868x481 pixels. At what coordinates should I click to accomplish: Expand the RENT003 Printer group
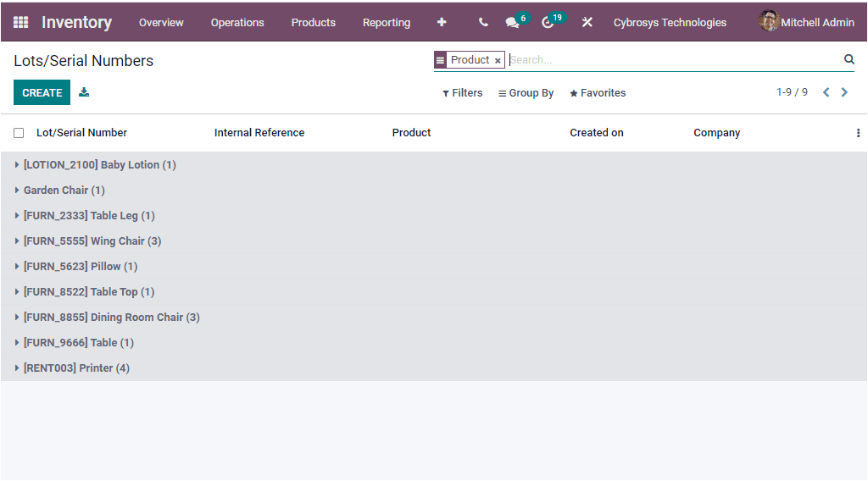click(76, 368)
